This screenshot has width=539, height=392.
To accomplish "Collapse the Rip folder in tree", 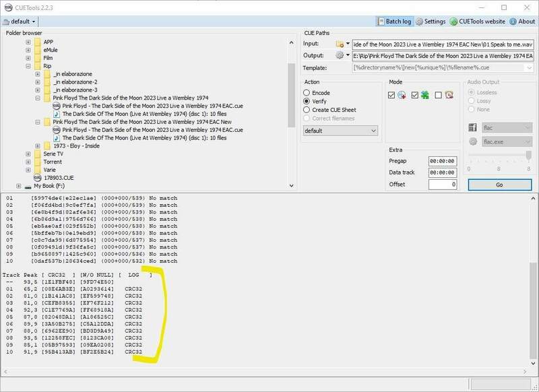I will coord(28,67).
